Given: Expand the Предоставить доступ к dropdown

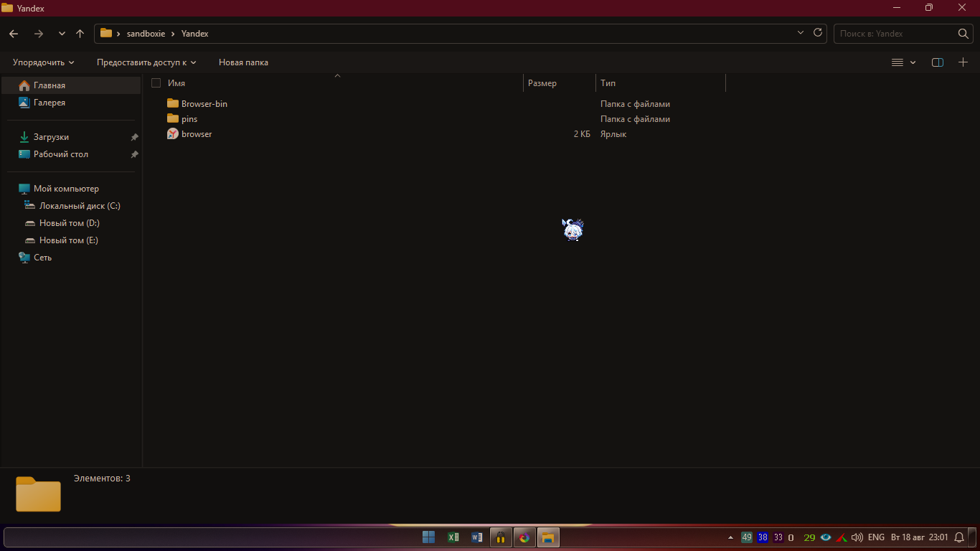Looking at the screenshot, I should click(x=146, y=62).
